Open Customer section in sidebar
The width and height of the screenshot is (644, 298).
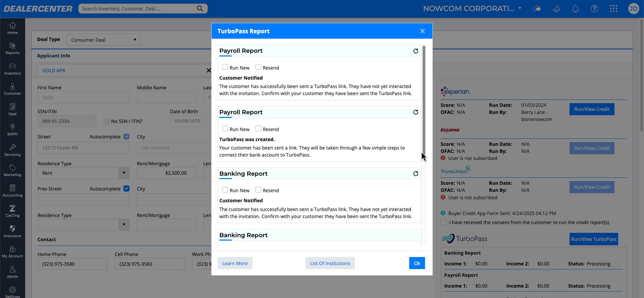tap(12, 89)
